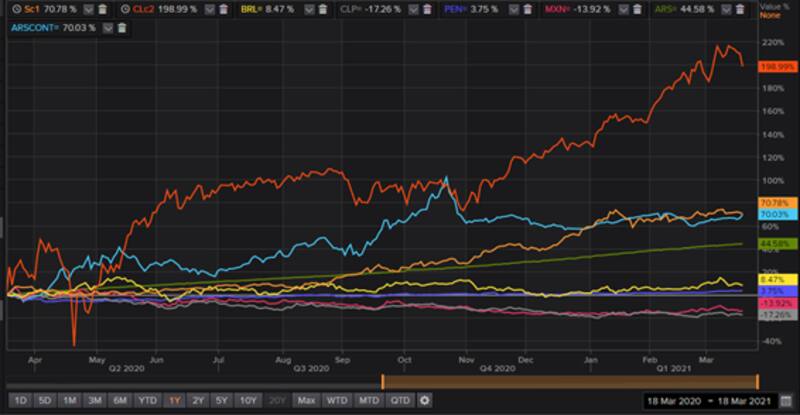Viewport: 800px width, 415px height.
Task: Open chart settings gear icon
Action: 424,401
